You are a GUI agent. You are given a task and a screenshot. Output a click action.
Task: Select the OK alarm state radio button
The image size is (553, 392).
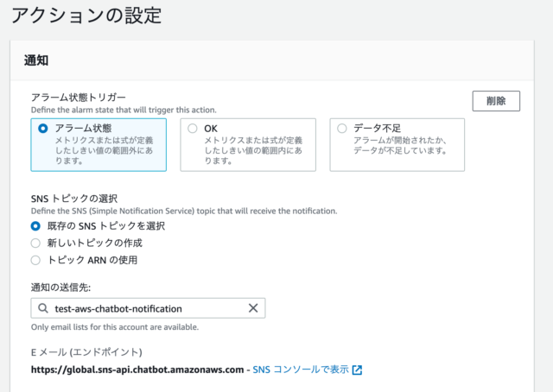point(193,129)
